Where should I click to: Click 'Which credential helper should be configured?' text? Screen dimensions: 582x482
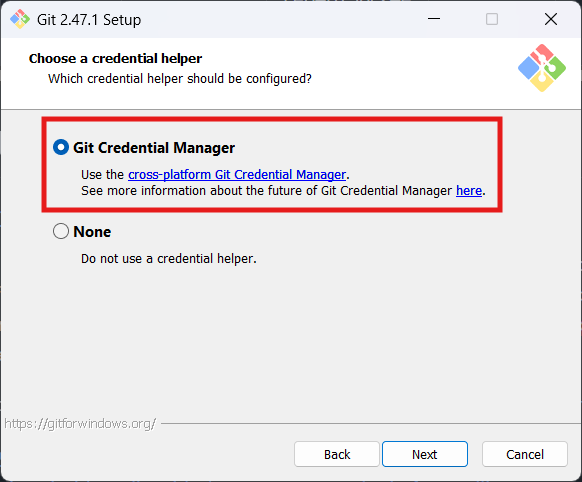tap(180, 79)
